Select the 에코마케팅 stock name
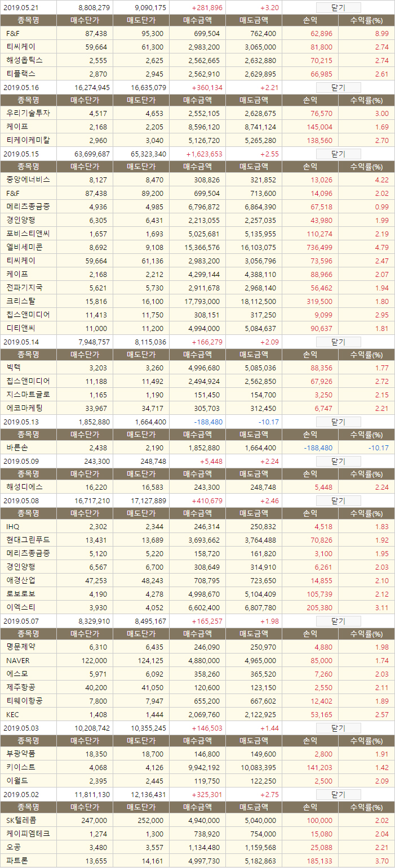This screenshot has height=868, width=395. coord(24,408)
